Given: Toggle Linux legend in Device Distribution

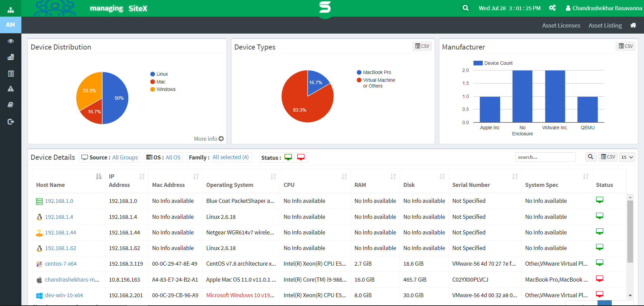Looking at the screenshot, I should click(x=159, y=74).
